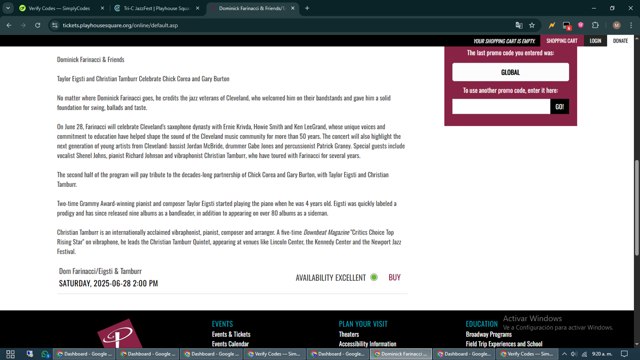Click the EDUCATION footer heading

tap(482, 324)
